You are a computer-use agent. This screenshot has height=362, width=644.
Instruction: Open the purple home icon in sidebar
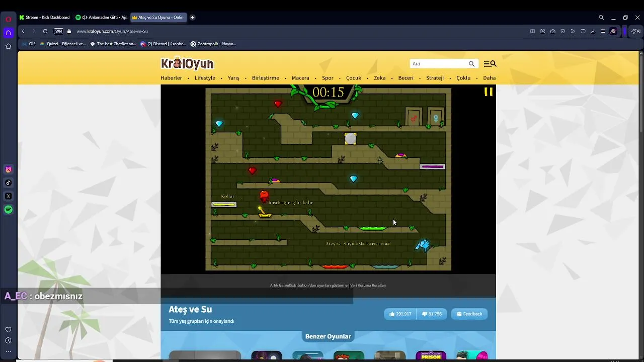(8, 33)
